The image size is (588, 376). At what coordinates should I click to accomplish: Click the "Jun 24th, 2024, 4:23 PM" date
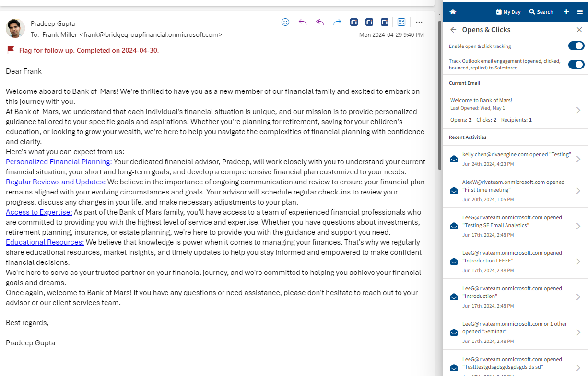[x=488, y=164]
